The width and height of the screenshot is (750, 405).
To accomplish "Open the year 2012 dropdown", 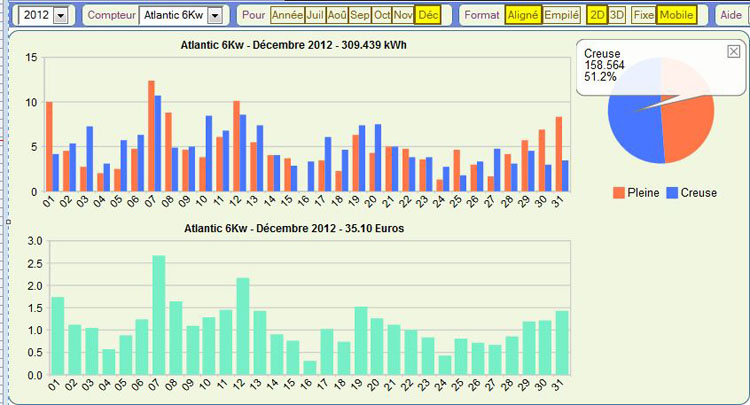I will coord(61,16).
